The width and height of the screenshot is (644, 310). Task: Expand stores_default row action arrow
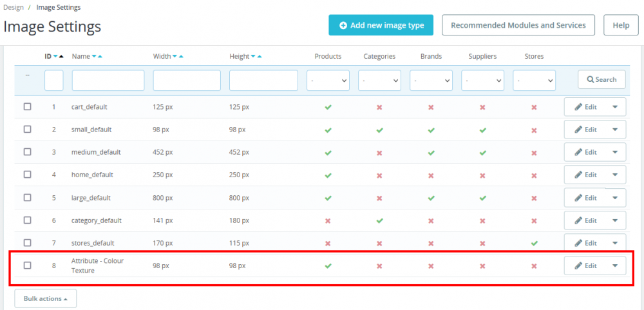click(615, 243)
